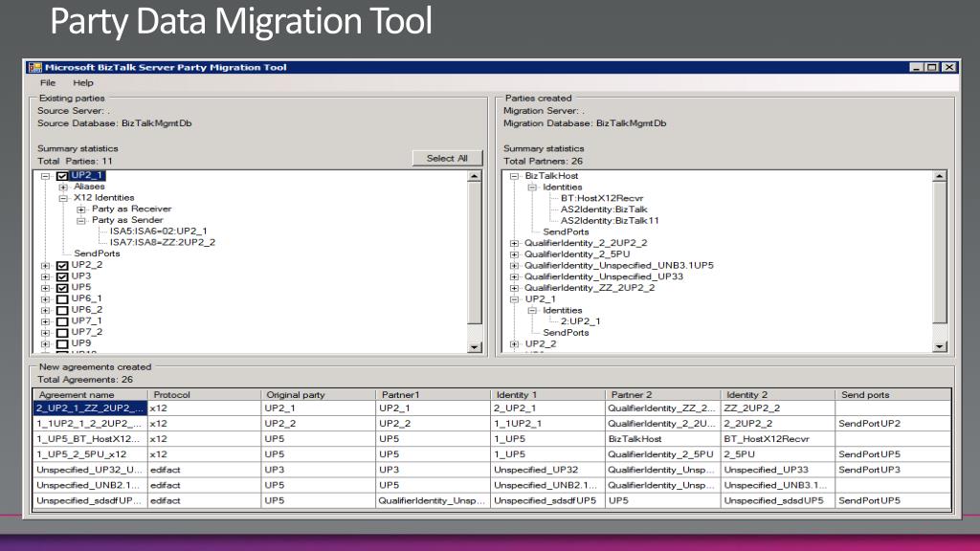Image resolution: width=980 pixels, height=551 pixels.
Task: Collapse the Party as Sender node
Action: pos(81,221)
